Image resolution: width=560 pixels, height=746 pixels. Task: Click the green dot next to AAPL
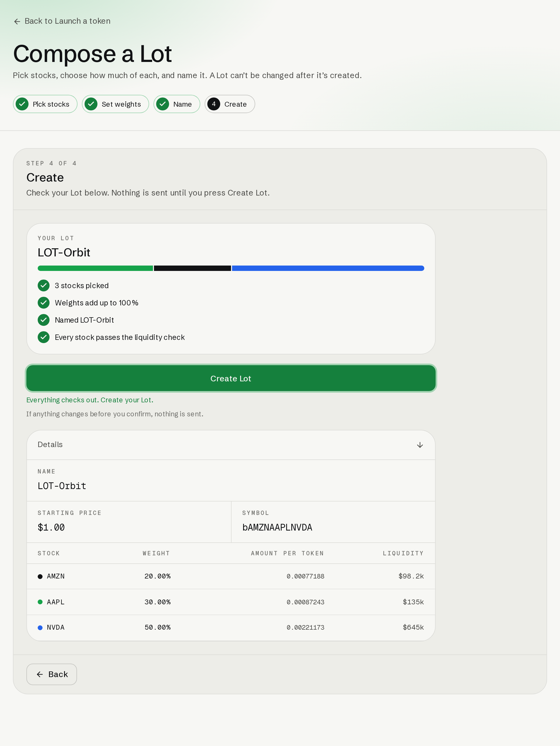(x=40, y=602)
